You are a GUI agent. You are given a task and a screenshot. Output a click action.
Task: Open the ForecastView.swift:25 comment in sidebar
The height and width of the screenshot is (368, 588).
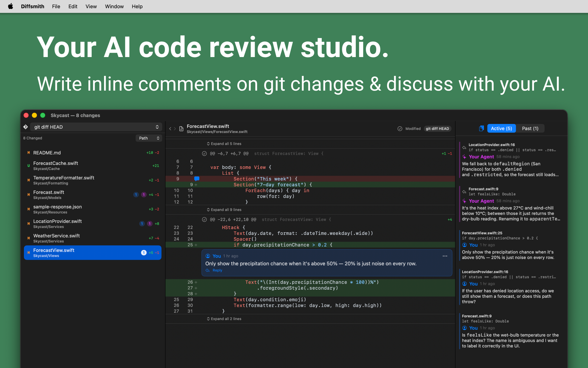(x=510, y=245)
